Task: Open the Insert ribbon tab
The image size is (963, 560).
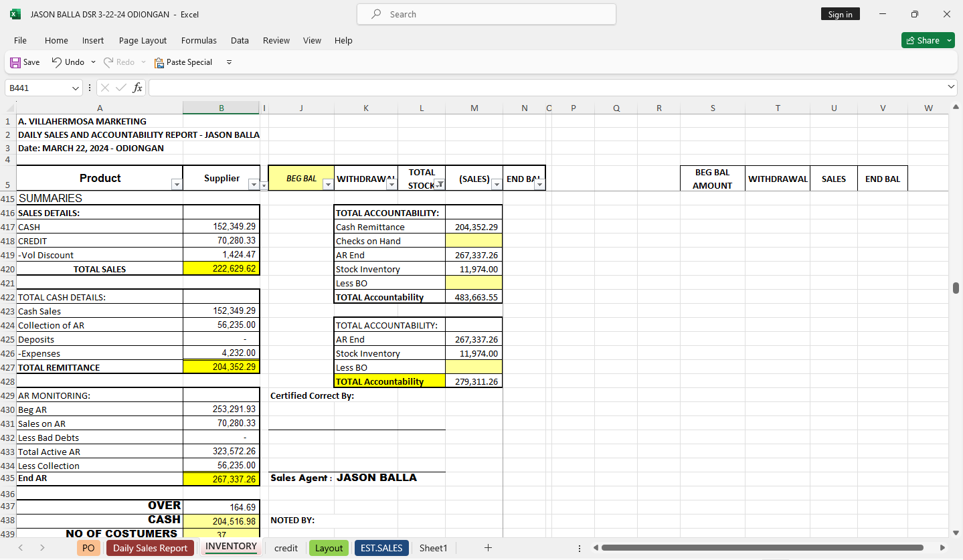Action: point(93,41)
